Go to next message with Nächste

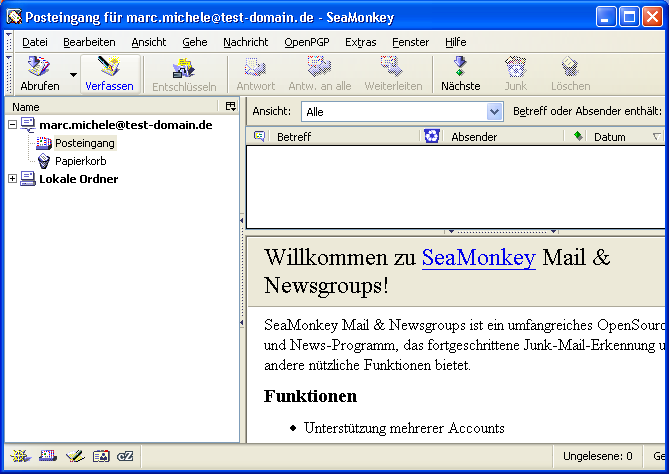click(x=460, y=74)
